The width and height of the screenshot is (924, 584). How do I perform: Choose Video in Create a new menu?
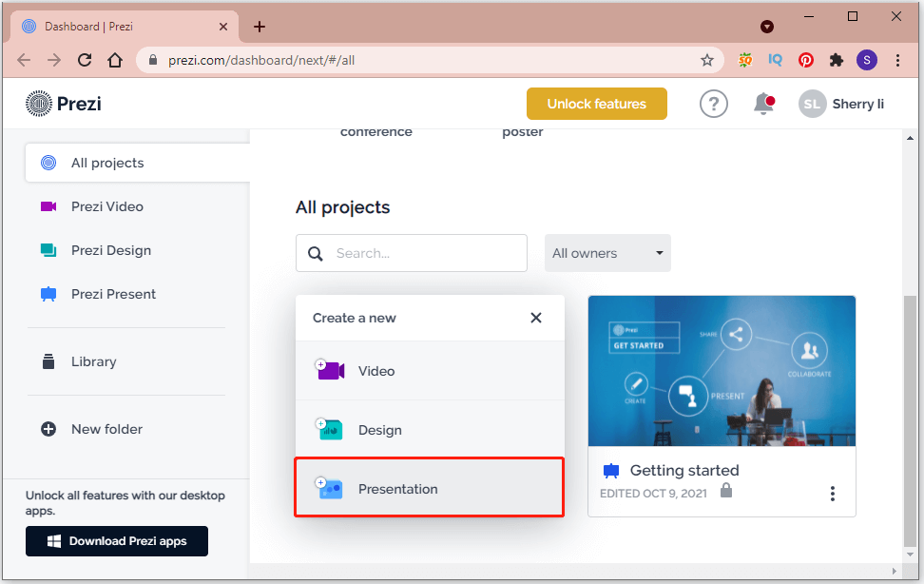431,370
